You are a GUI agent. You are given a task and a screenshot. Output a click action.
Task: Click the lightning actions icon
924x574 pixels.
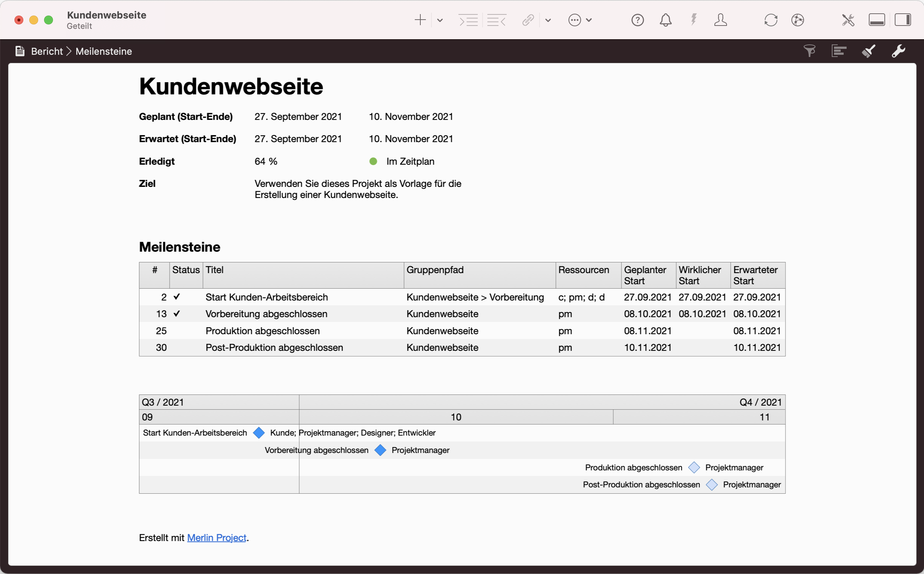point(694,20)
